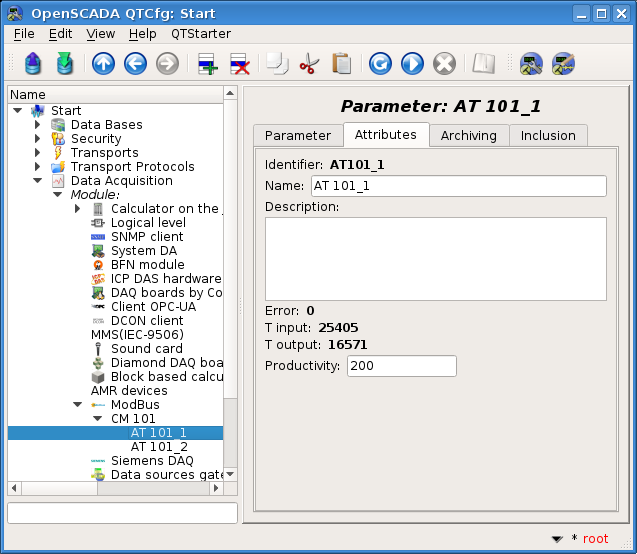
Task: Expand the Security tree node
Action: [37, 139]
